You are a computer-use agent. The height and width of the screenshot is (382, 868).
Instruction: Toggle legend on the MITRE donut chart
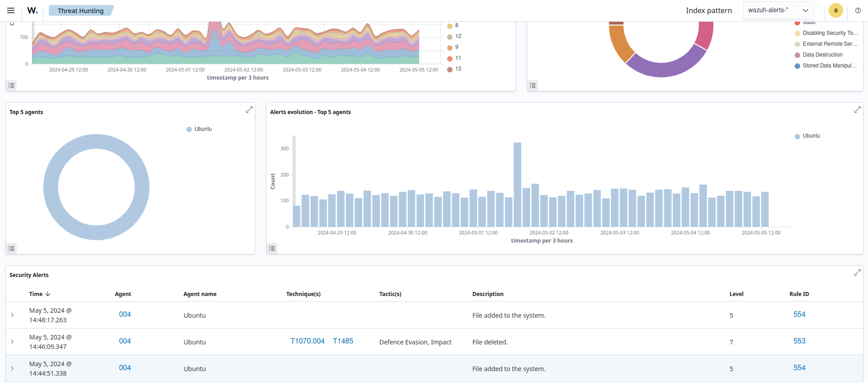[533, 86]
